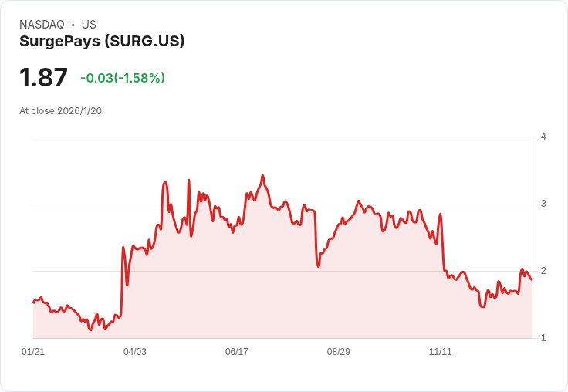The width and height of the screenshot is (568, 392).
Task: Click the y-axis label 4
Action: (543, 137)
